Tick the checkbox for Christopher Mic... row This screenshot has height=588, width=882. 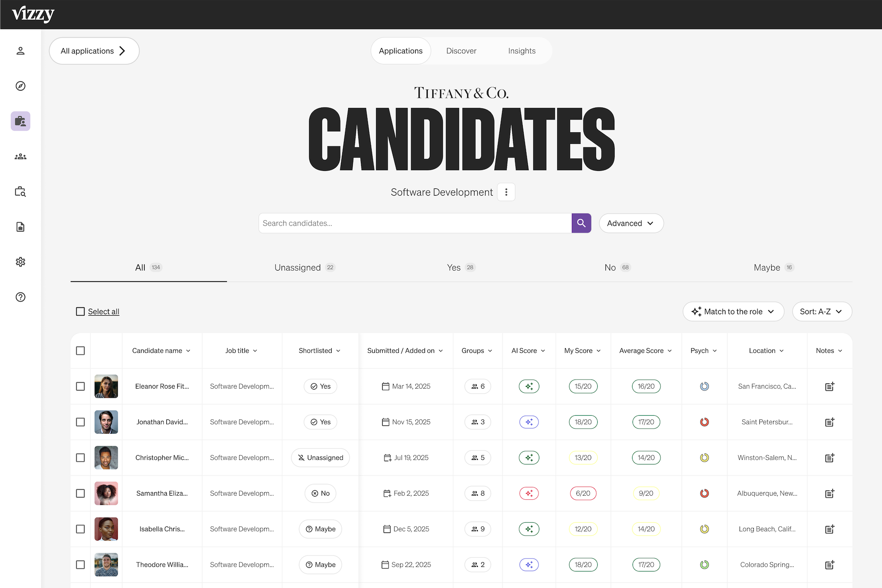tap(80, 458)
